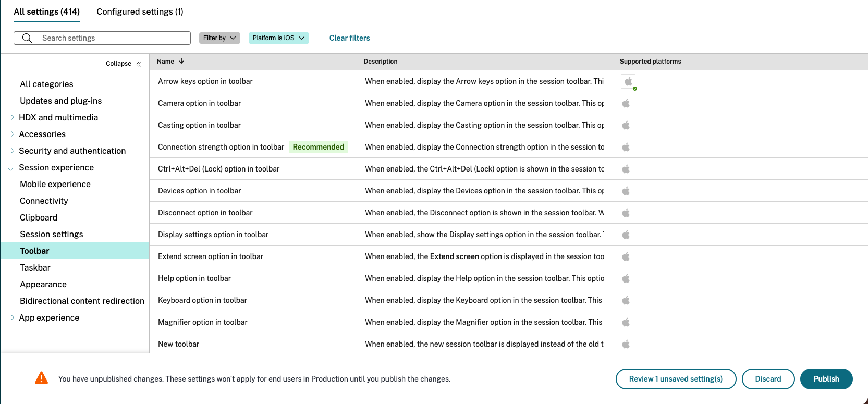Open the Session settings subcategory
868x404 pixels.
point(52,234)
